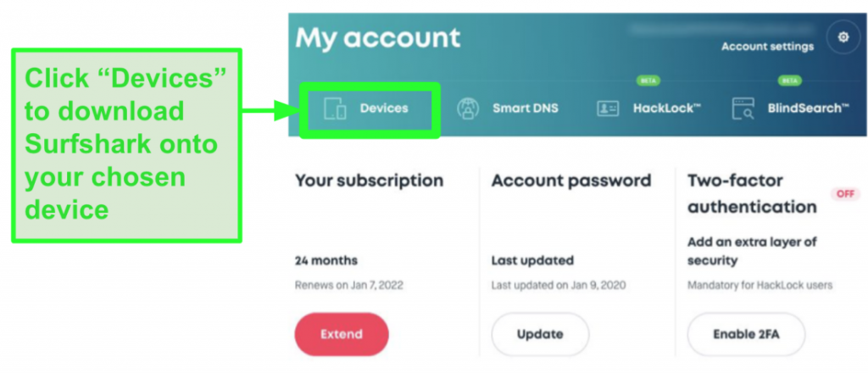Click Update to change account password
Viewport: 868px width, 373px height.
540,334
